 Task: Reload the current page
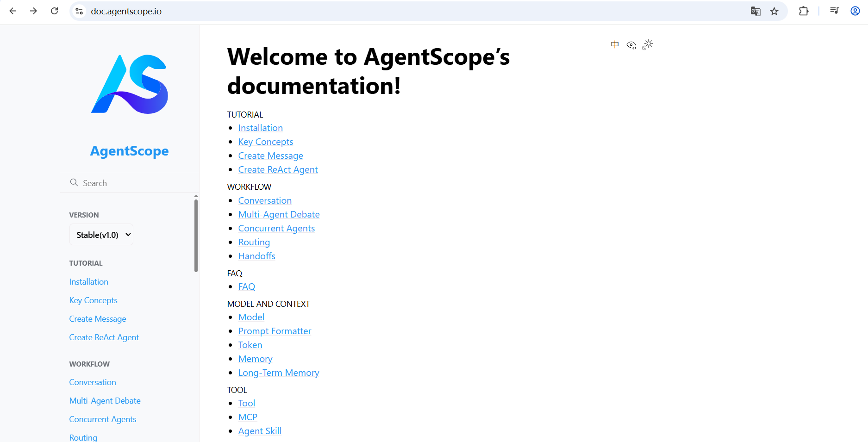click(x=54, y=11)
